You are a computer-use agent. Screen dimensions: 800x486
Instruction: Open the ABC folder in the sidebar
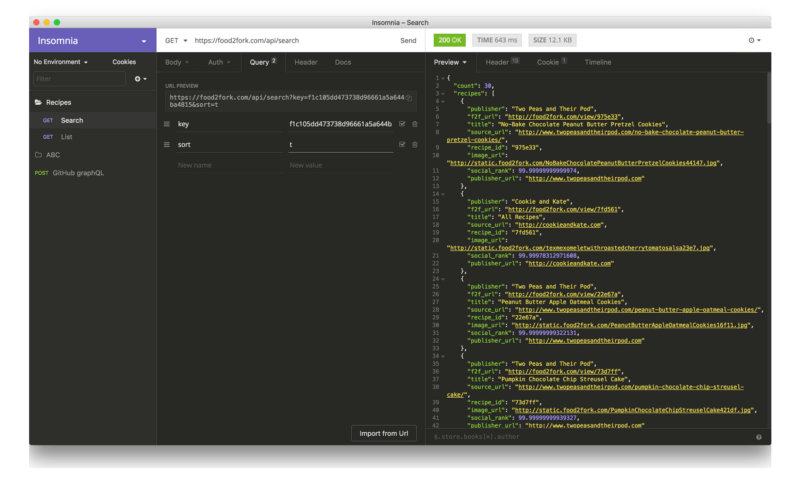[53, 155]
